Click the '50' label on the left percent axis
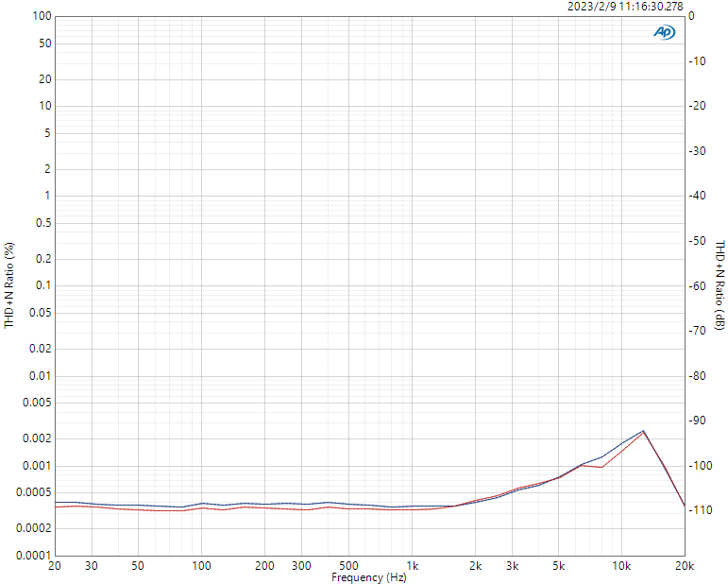The image size is (728, 584). click(x=45, y=43)
